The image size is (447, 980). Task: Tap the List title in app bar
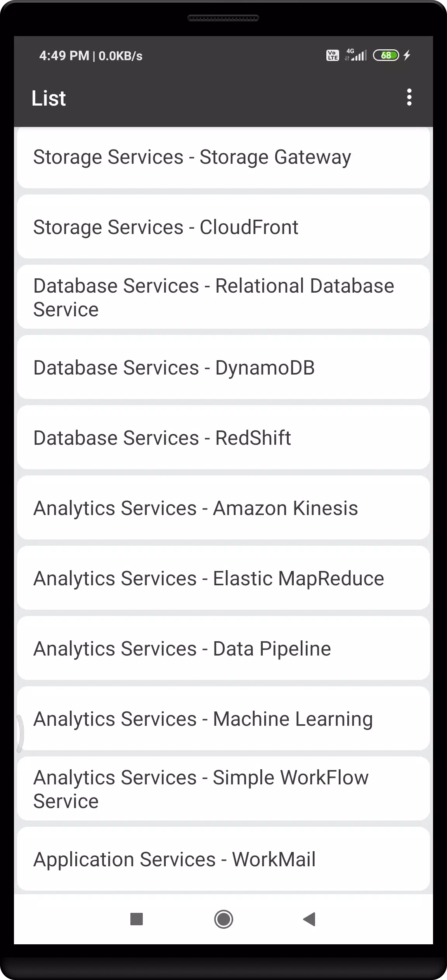tap(49, 98)
